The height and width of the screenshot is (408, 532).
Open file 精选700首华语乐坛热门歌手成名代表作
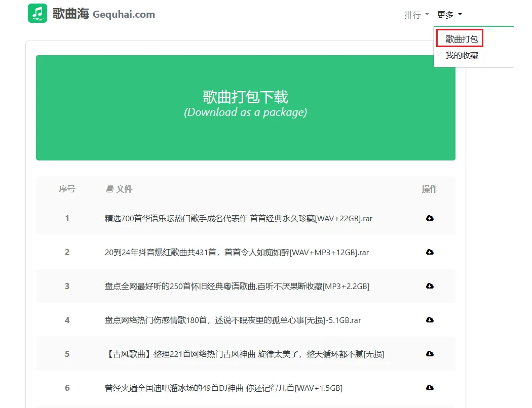(x=238, y=219)
